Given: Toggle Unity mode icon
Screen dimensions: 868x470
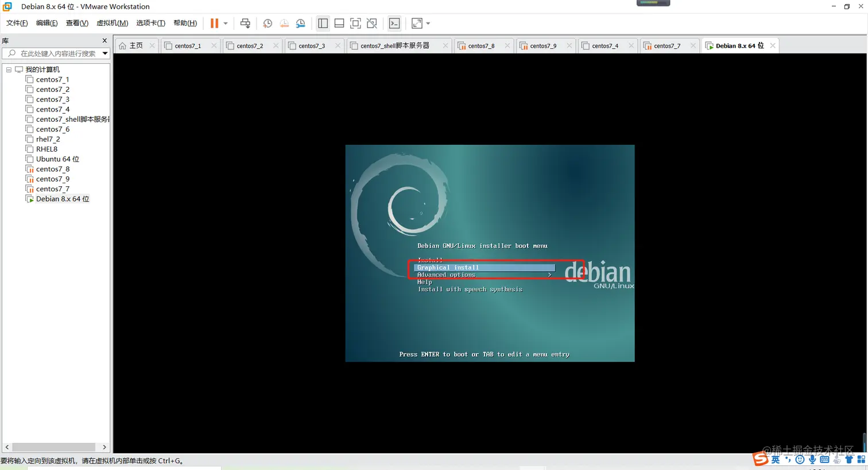Looking at the screenshot, I should click(372, 23).
